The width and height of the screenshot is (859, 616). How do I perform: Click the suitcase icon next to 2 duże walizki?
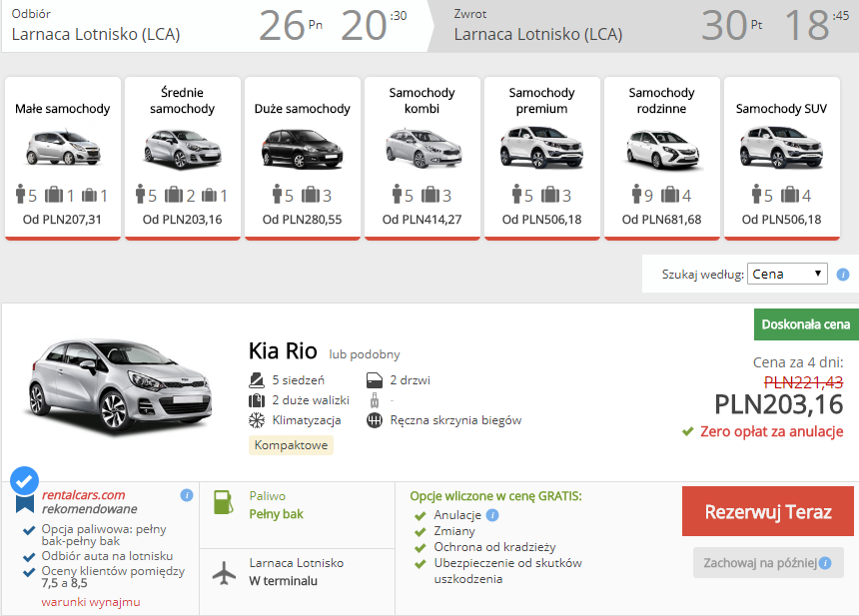click(x=257, y=400)
